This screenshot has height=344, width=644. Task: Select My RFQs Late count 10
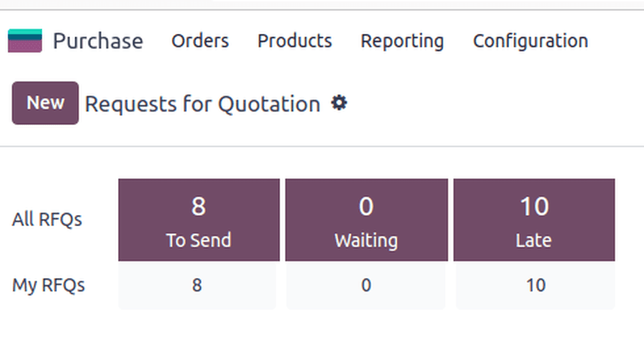[534, 285]
